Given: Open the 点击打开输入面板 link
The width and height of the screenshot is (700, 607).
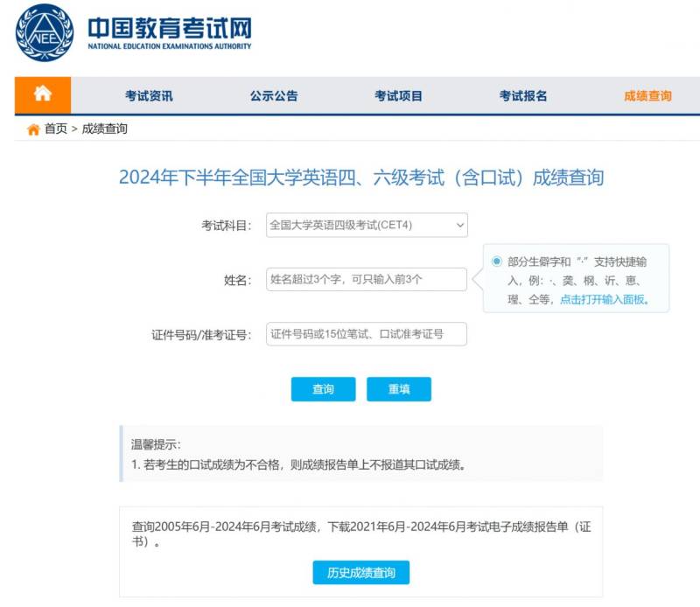Looking at the screenshot, I should (x=605, y=299).
